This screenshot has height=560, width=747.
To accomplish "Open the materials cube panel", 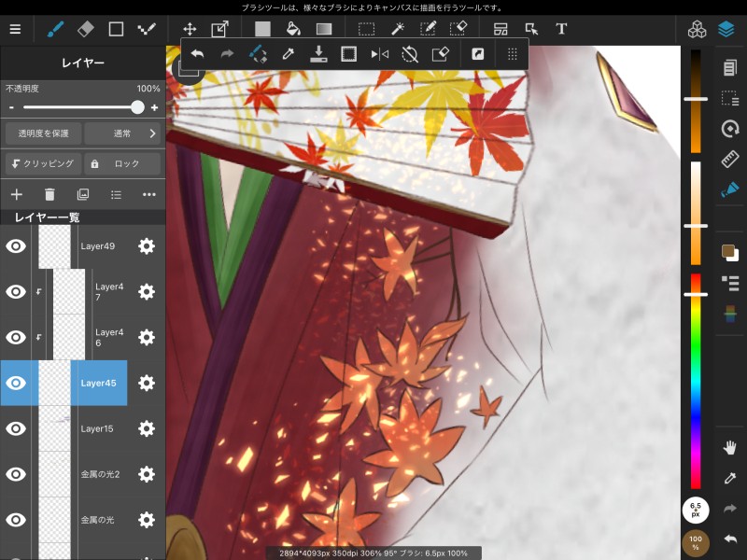I will (697, 29).
